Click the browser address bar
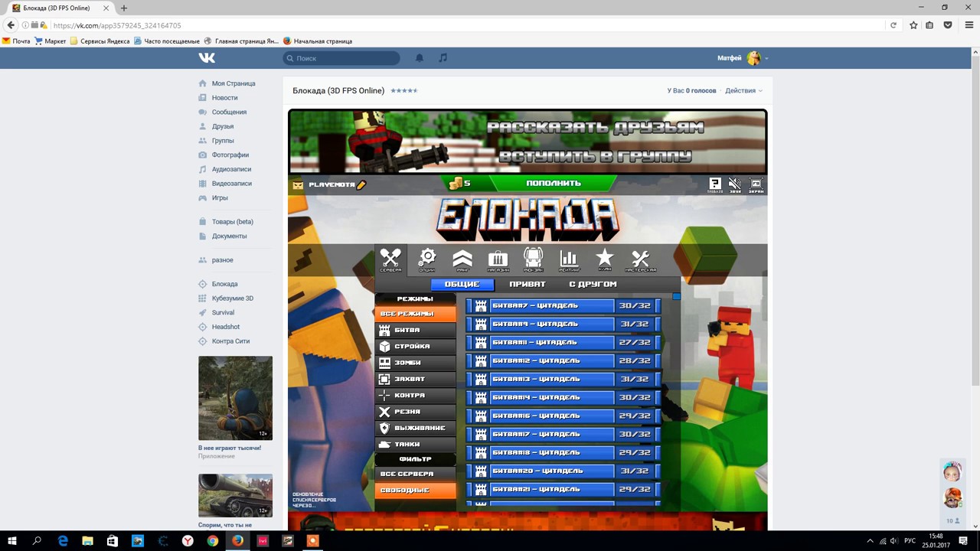980x551 pixels. [x=467, y=25]
